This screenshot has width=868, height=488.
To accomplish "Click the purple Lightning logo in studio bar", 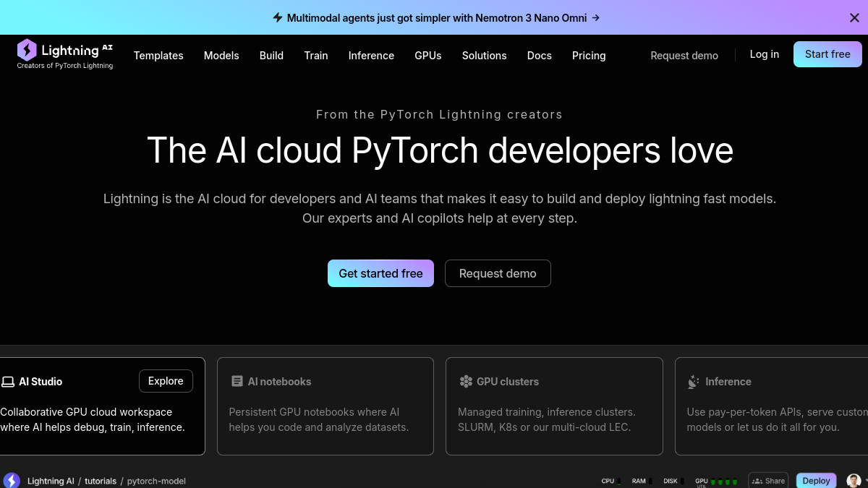I will click(x=12, y=481).
